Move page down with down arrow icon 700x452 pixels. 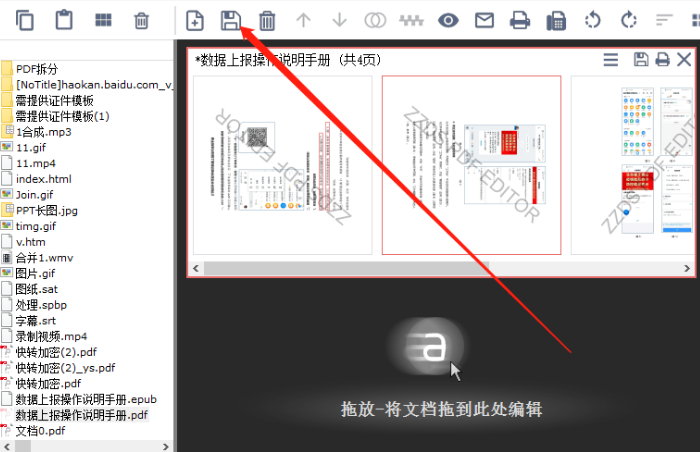pos(340,20)
